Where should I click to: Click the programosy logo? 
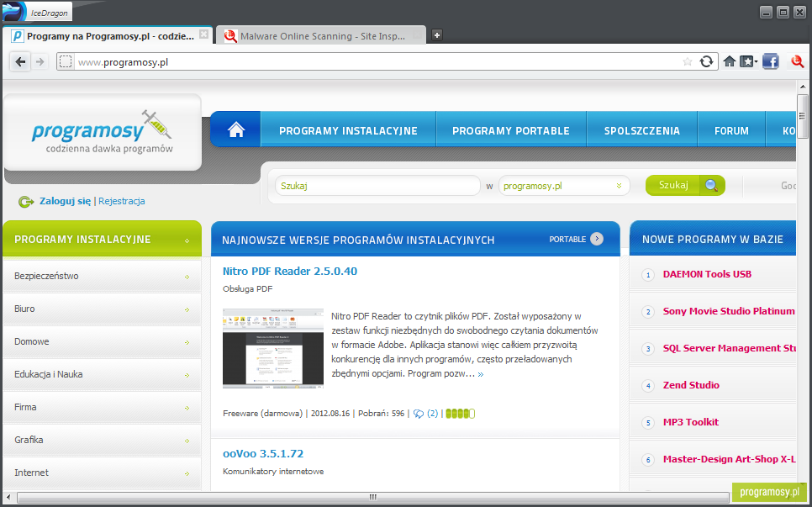click(102, 132)
